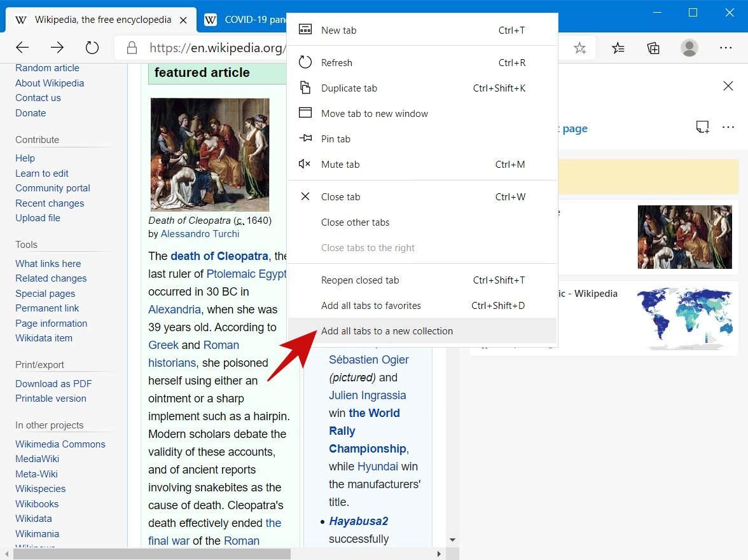Open the Wikispecies link
The image size is (748, 560).
pyautogui.click(x=41, y=489)
